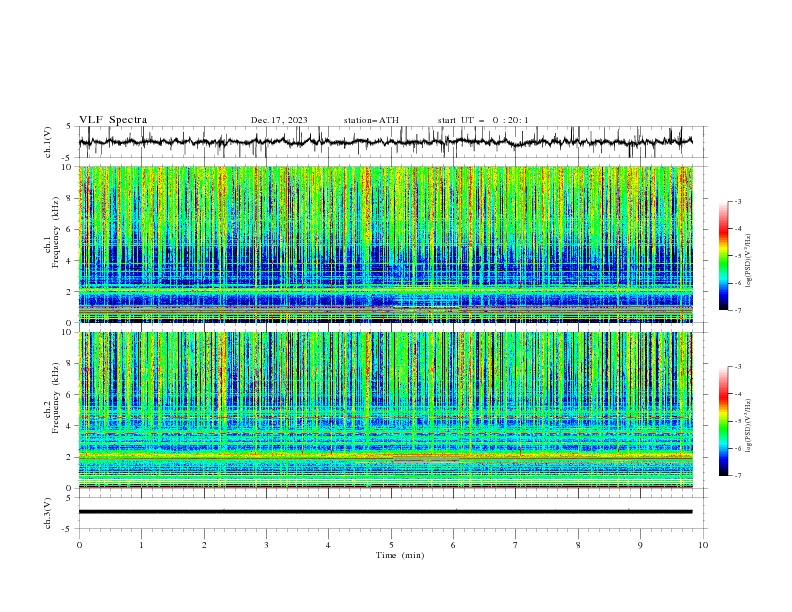Image resolution: width=792 pixels, height=612 pixels.
Task: Click the time axis tick "9"
Action: point(640,545)
